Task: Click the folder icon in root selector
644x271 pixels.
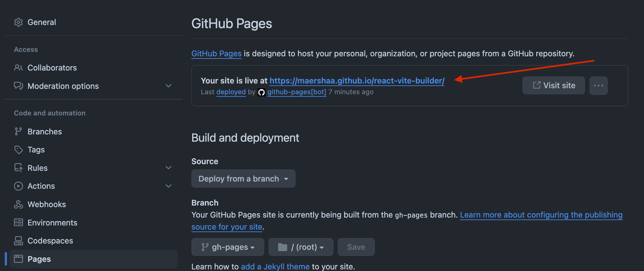Action: [283, 247]
